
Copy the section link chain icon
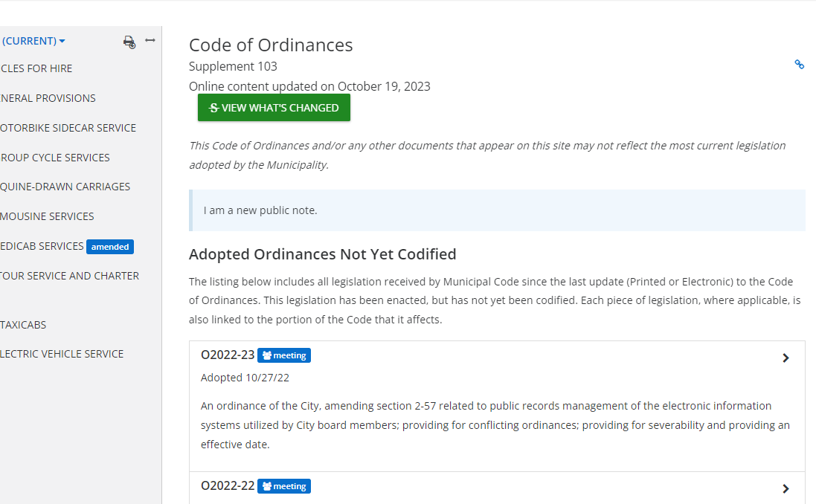click(x=800, y=65)
